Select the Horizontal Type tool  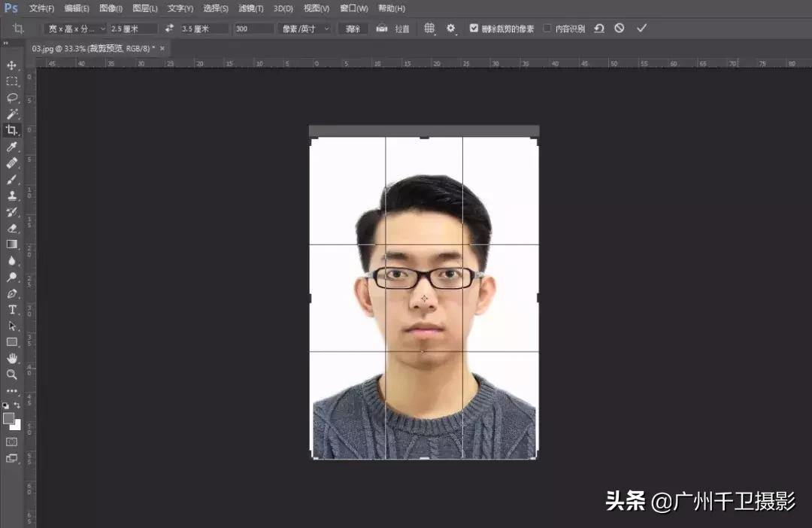12,309
